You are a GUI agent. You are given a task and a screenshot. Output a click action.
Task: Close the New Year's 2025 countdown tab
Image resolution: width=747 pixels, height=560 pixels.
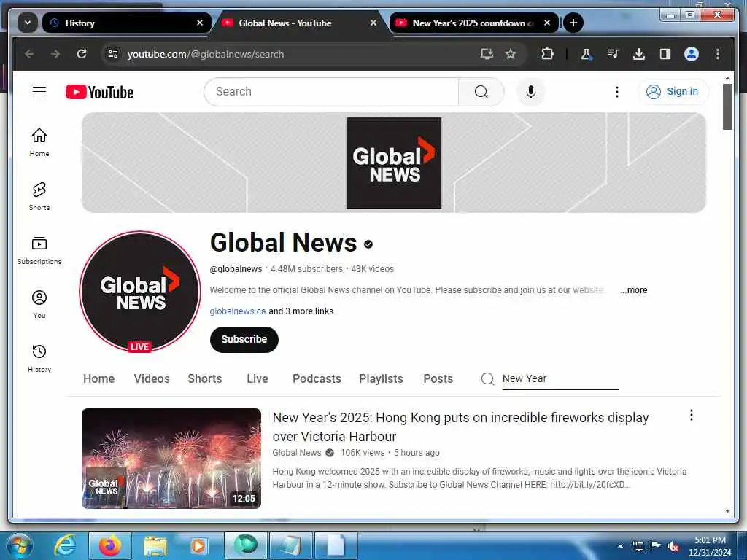tap(547, 23)
